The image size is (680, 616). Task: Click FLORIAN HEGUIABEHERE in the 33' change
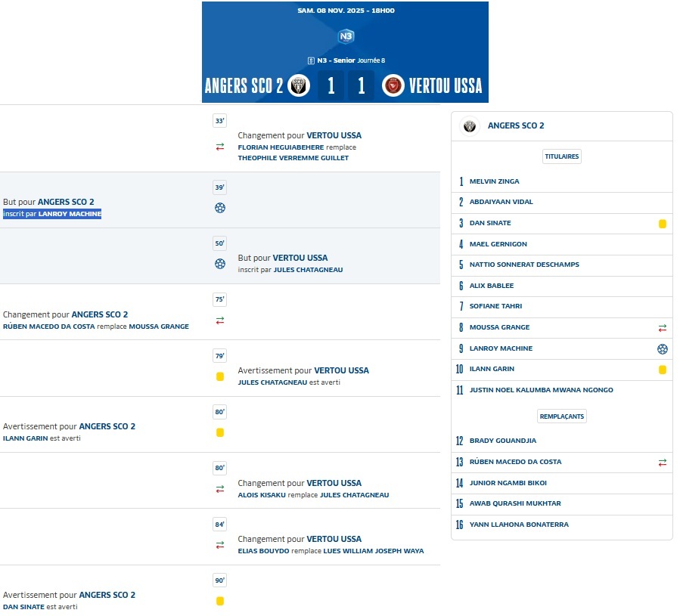coord(281,147)
